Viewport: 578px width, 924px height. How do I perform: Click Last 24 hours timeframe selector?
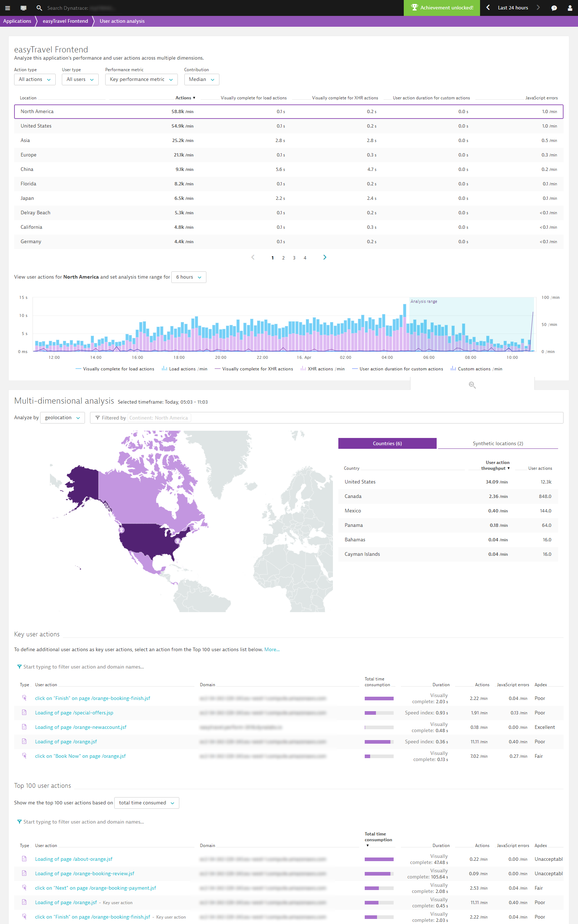pos(513,8)
